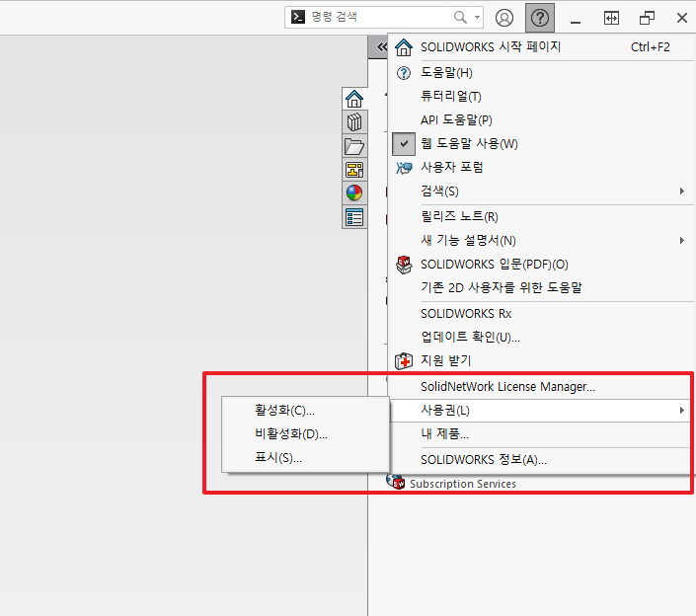The width and height of the screenshot is (696, 616).
Task: Expand 새 기능 설명서(N) submenu
Action: (541, 241)
